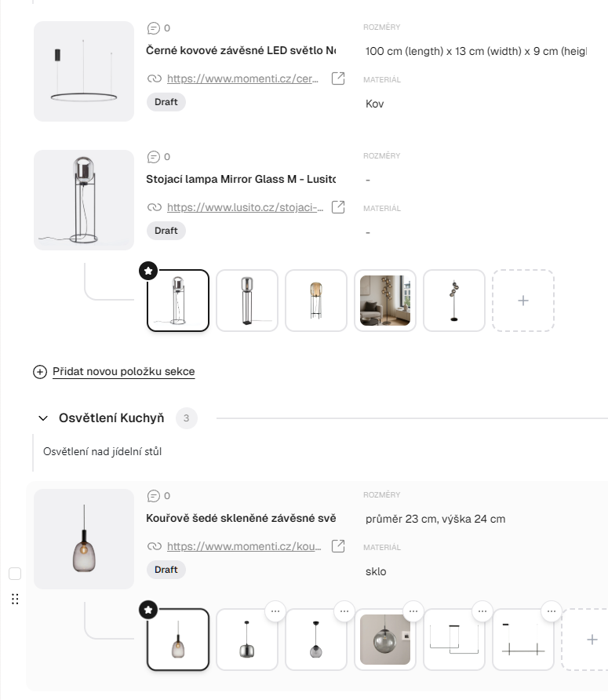608x700 pixels.
Task: Click the drag handle beside the pendant item
Action: (15, 600)
